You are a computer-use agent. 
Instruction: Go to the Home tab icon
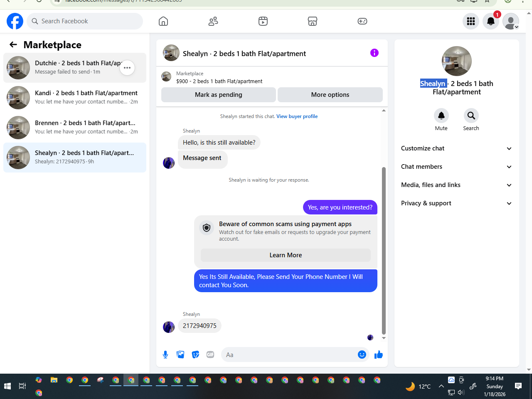(x=163, y=21)
